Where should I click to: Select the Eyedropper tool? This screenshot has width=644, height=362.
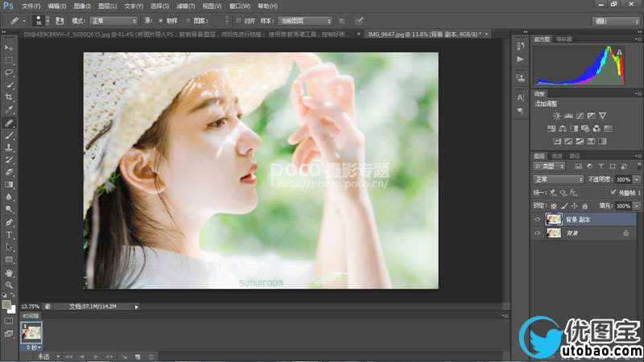[9, 110]
